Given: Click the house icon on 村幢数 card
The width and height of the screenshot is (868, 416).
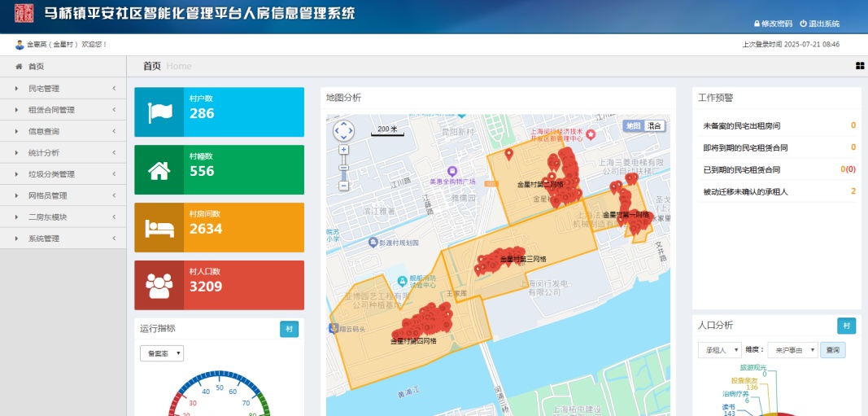Looking at the screenshot, I should (x=159, y=170).
